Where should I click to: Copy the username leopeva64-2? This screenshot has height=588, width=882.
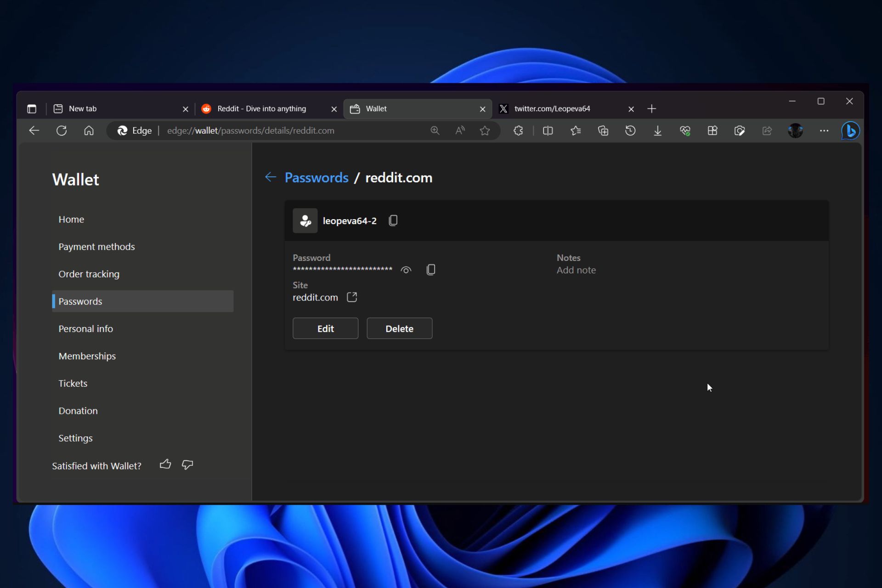click(x=393, y=220)
